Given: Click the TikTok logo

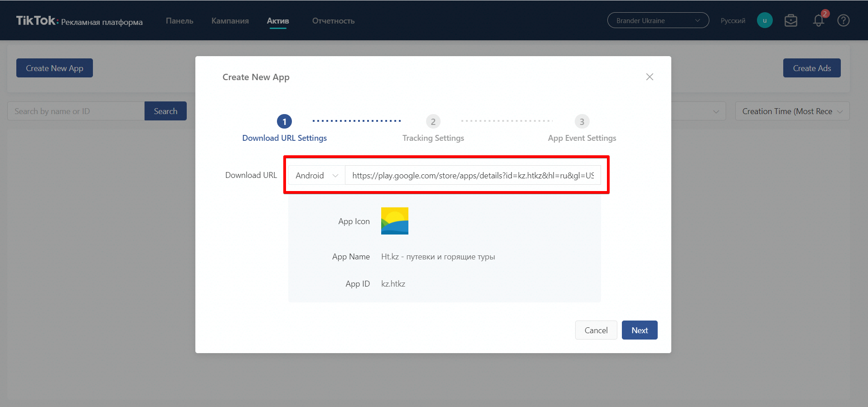Looking at the screenshot, I should click(x=36, y=21).
